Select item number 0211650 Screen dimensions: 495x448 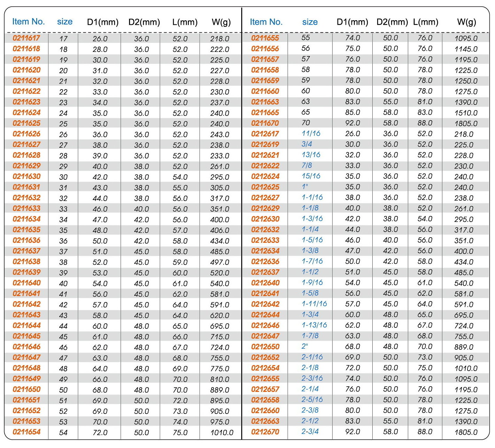(x=26, y=389)
